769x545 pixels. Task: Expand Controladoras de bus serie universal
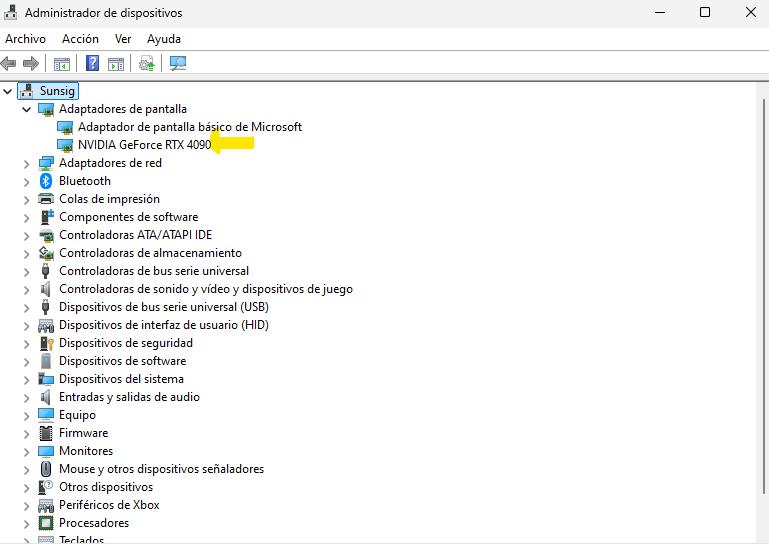[x=26, y=272]
